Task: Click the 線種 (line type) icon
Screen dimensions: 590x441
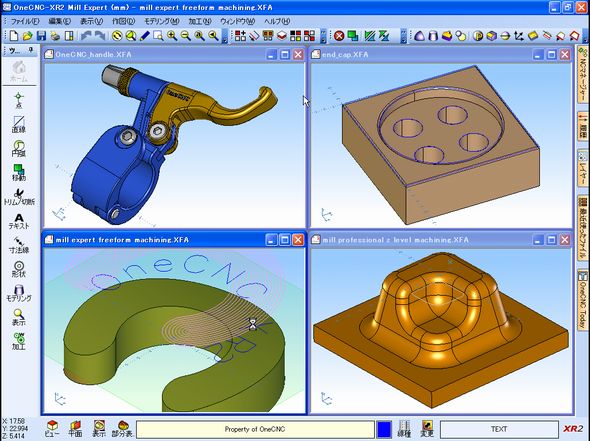Action: click(404, 429)
